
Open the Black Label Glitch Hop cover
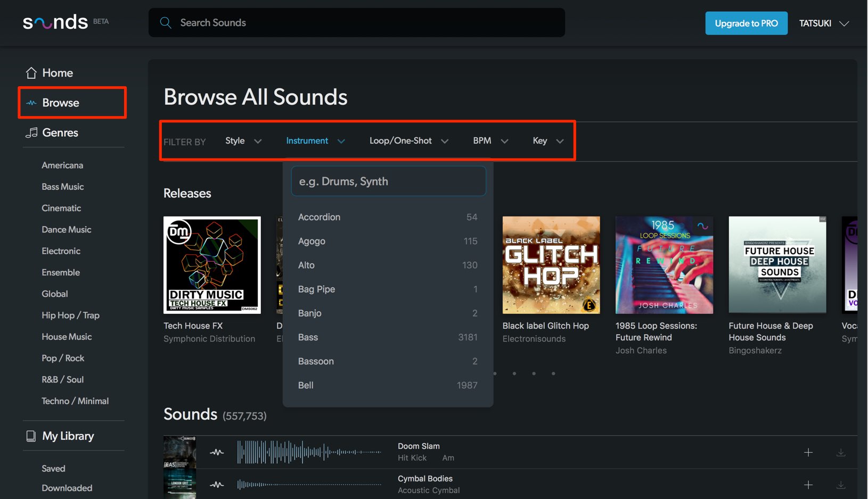click(x=551, y=265)
